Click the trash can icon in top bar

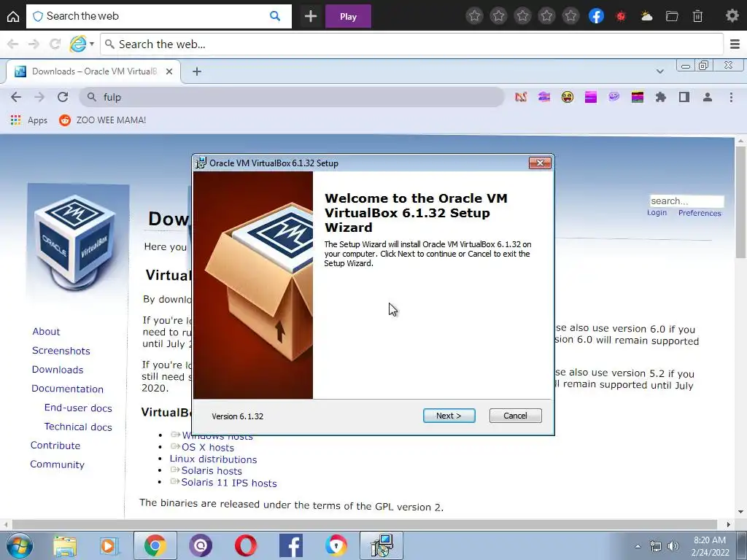[x=697, y=16]
